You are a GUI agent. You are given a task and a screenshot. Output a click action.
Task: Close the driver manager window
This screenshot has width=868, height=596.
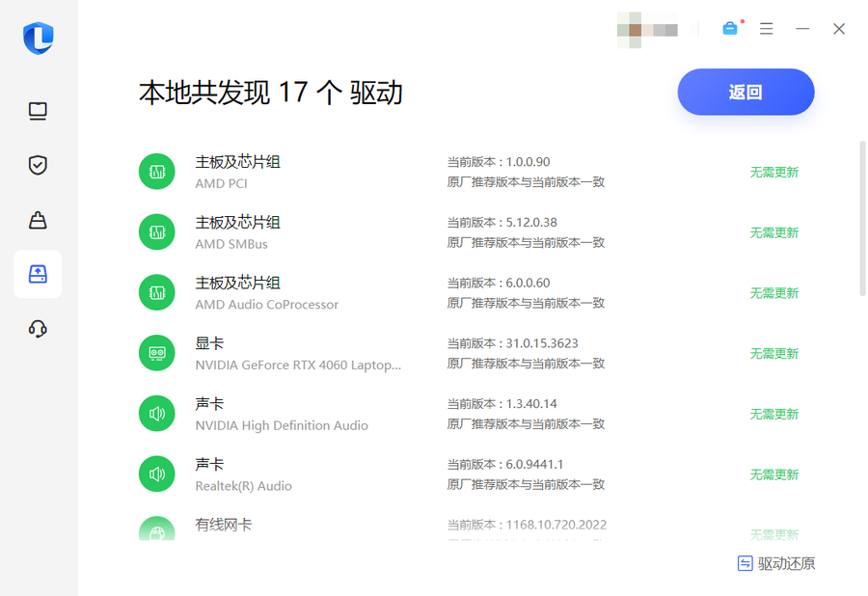pyautogui.click(x=839, y=29)
